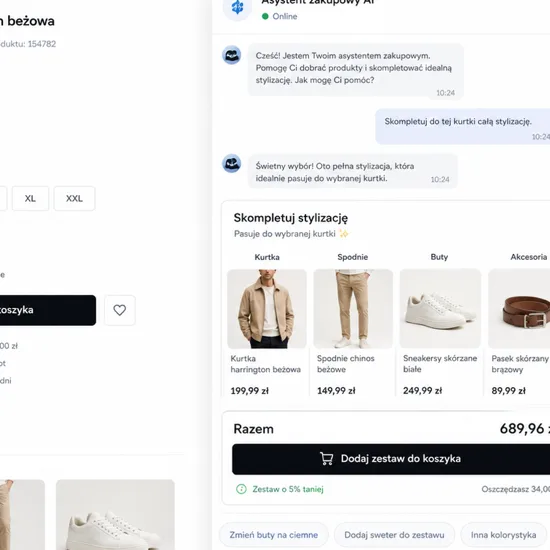Click the cart icon in 'Dodaj zestaw' button
The width and height of the screenshot is (550, 550).
point(326,458)
